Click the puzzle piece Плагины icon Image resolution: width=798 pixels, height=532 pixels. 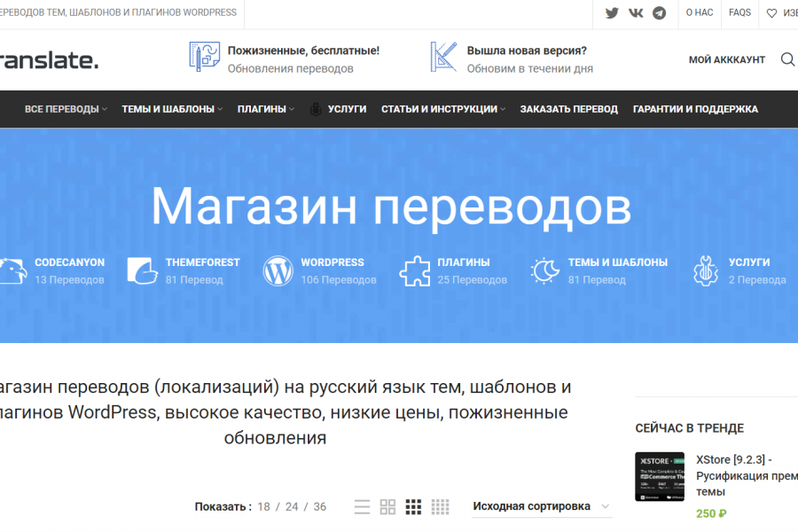414,270
